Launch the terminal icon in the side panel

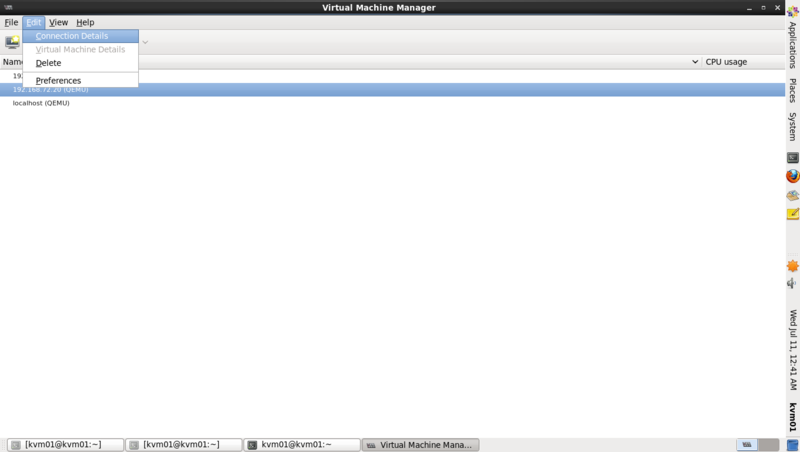coord(792,158)
